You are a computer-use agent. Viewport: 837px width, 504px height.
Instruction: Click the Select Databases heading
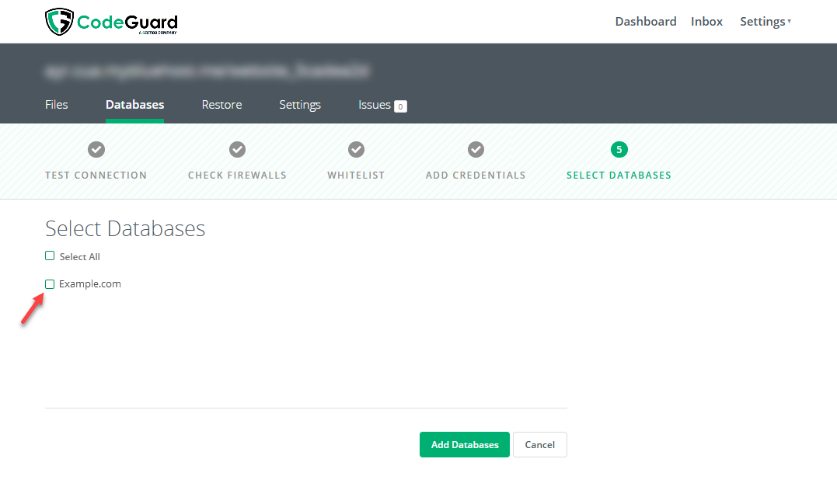tap(125, 228)
